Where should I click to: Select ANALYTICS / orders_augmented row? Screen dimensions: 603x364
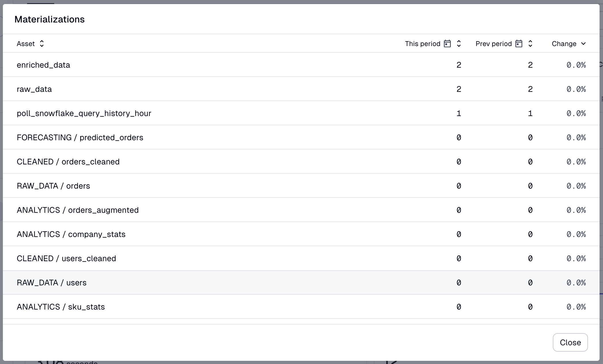tap(78, 210)
